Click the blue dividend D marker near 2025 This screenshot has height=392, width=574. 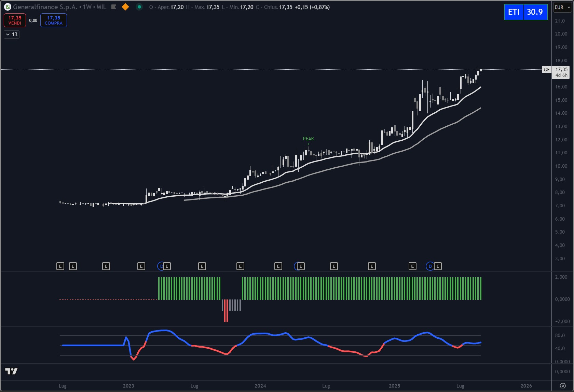[x=430, y=266]
